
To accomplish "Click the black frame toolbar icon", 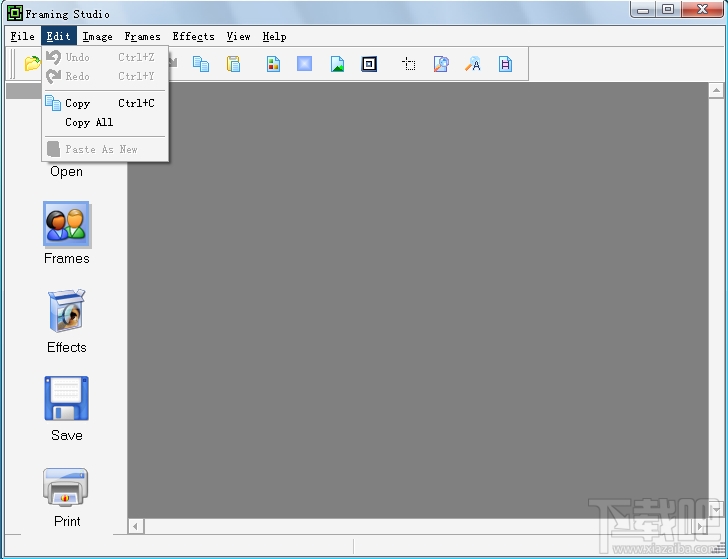I will pyautogui.click(x=369, y=64).
